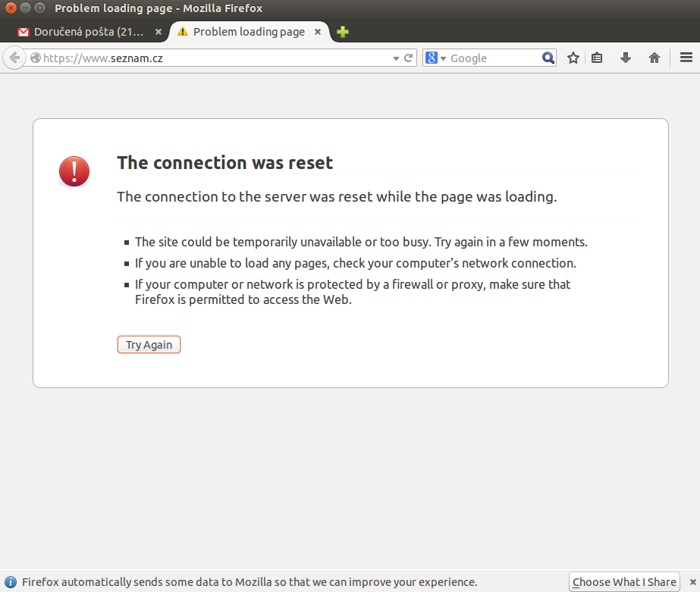
Task: Click 'Firefox automatically sends some data' message
Action: (250, 582)
